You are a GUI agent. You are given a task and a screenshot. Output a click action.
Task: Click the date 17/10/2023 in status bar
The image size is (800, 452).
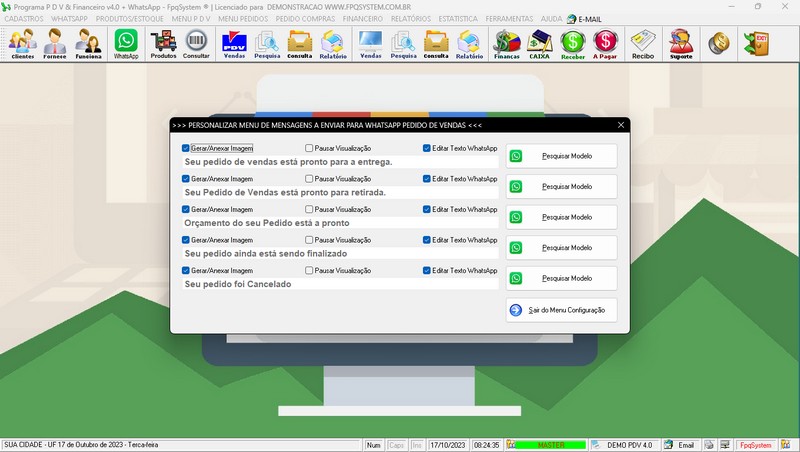447,445
